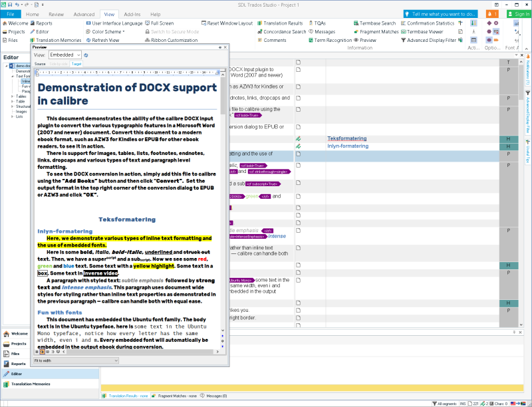
Task: Collapse demo.docx tree node
Action: click(7, 66)
